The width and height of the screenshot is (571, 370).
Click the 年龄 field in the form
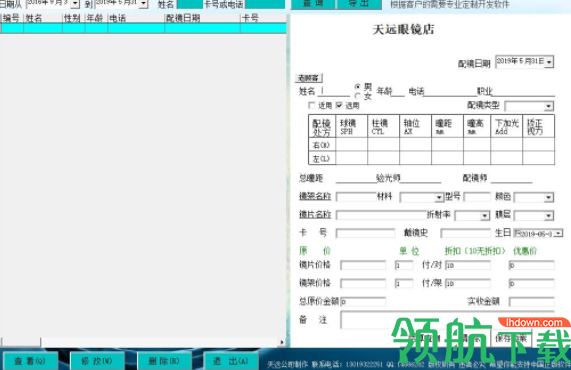(x=398, y=91)
